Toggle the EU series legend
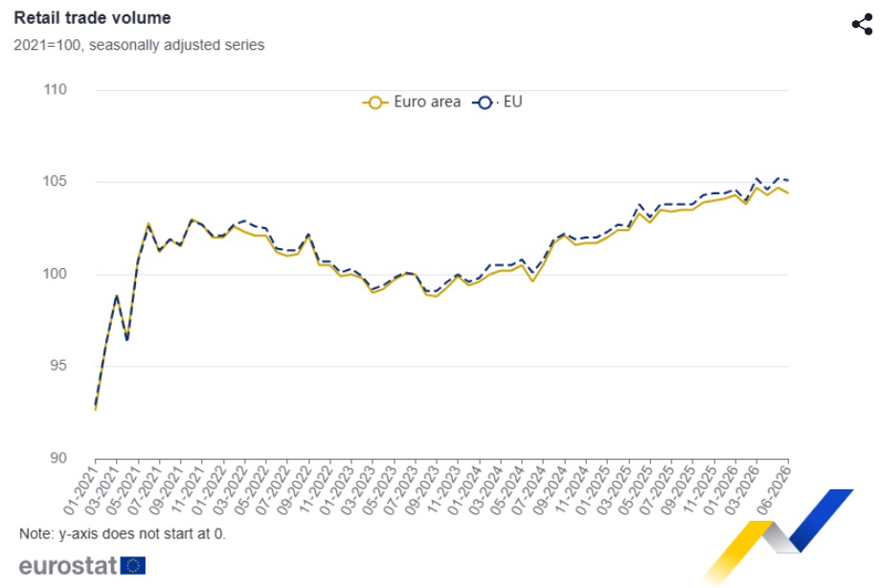 497,102
